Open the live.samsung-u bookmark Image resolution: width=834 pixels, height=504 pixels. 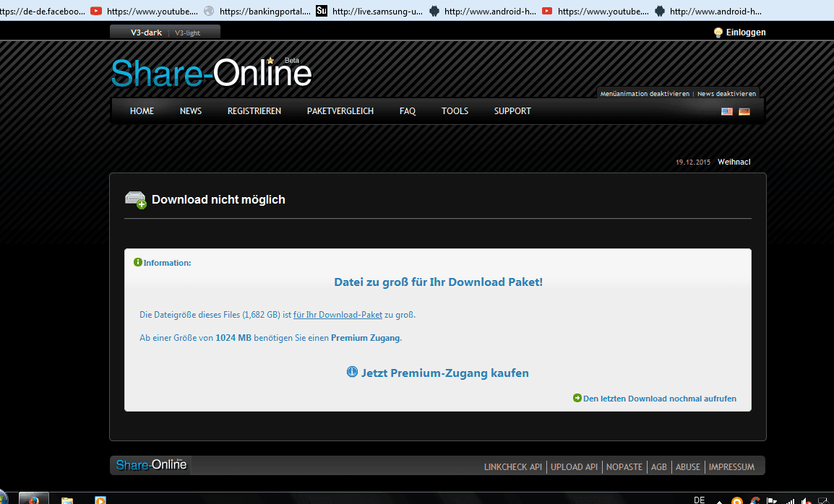pos(369,11)
